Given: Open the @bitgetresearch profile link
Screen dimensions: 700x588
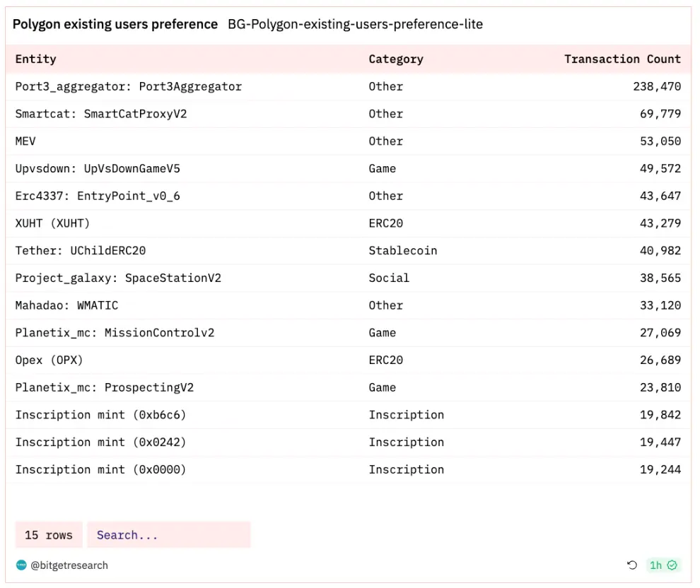Looking at the screenshot, I should [x=69, y=565].
